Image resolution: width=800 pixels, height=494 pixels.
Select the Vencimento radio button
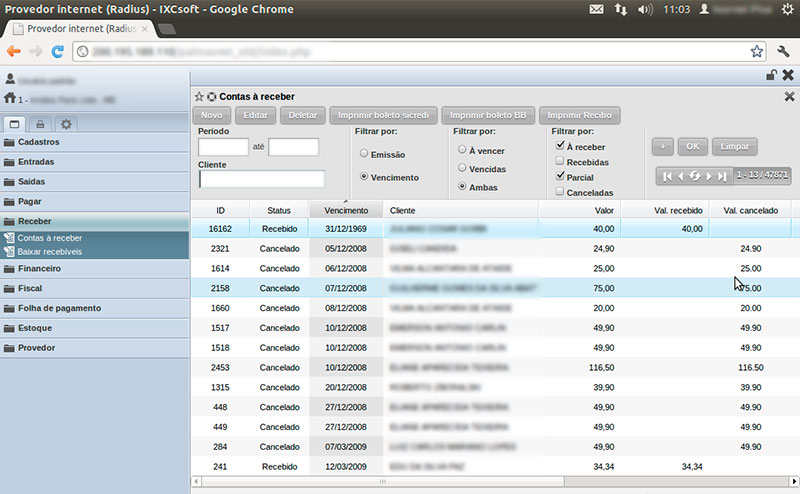coord(364,176)
